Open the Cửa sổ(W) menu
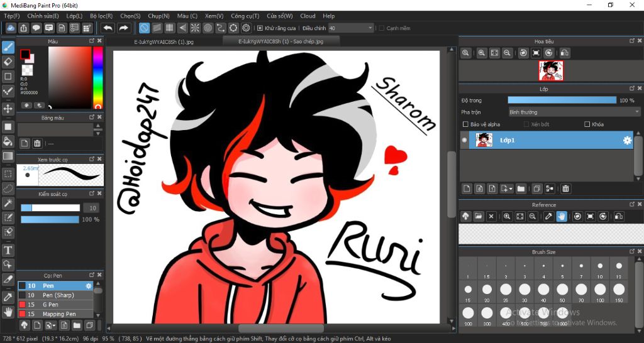The image size is (644, 343). (280, 16)
